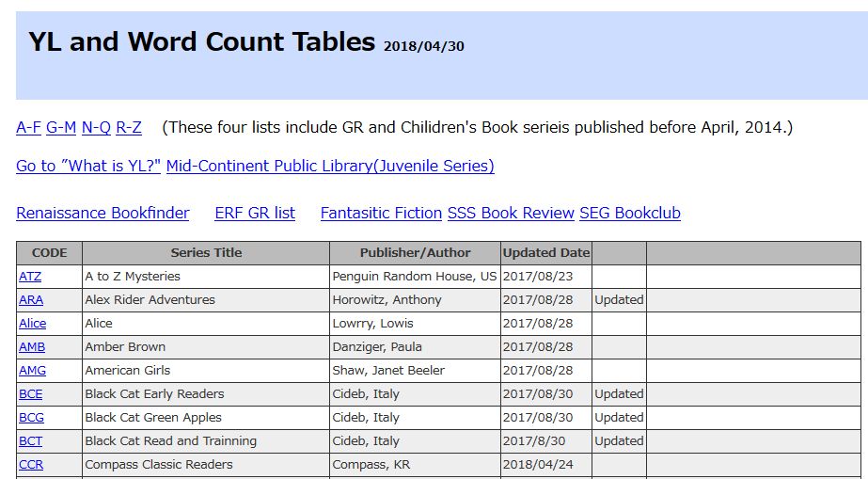Go to the N-Q list
Image resolution: width=868 pixels, height=479 pixels.
pyautogui.click(x=96, y=127)
